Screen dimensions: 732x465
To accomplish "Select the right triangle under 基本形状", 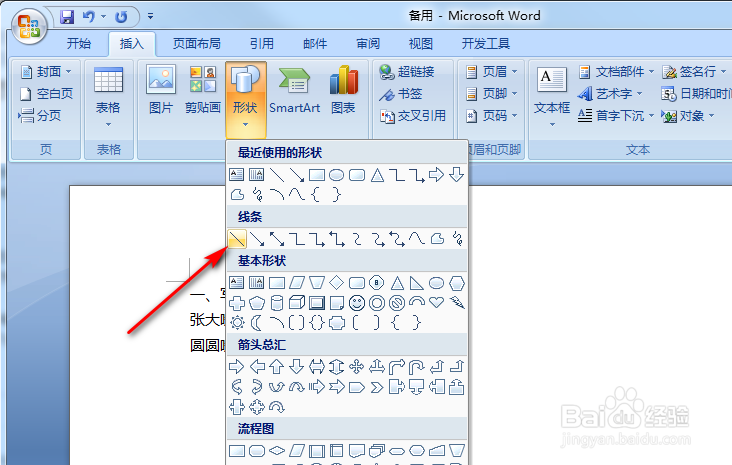I will click(x=416, y=282).
